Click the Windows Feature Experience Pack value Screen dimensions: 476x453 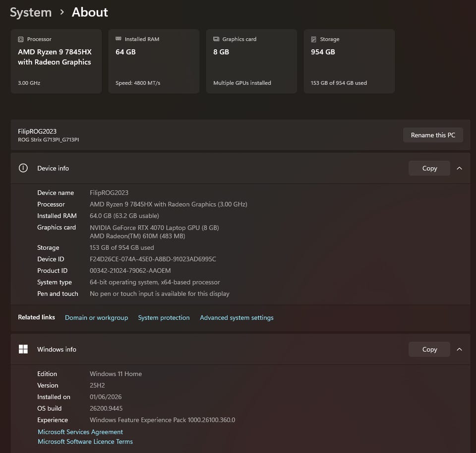tap(163, 420)
